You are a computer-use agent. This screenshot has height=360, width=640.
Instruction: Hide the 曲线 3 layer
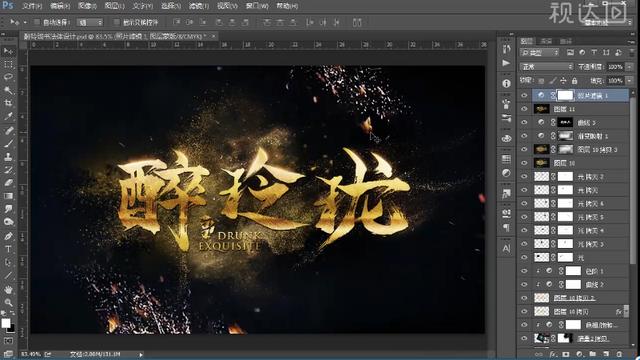point(524,122)
